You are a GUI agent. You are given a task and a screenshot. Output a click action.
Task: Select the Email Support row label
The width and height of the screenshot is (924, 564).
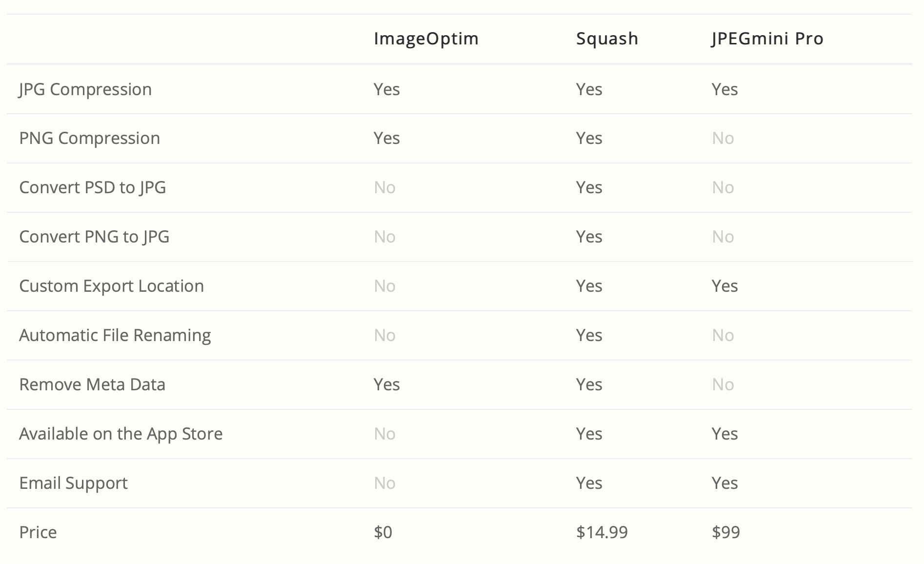tap(73, 483)
